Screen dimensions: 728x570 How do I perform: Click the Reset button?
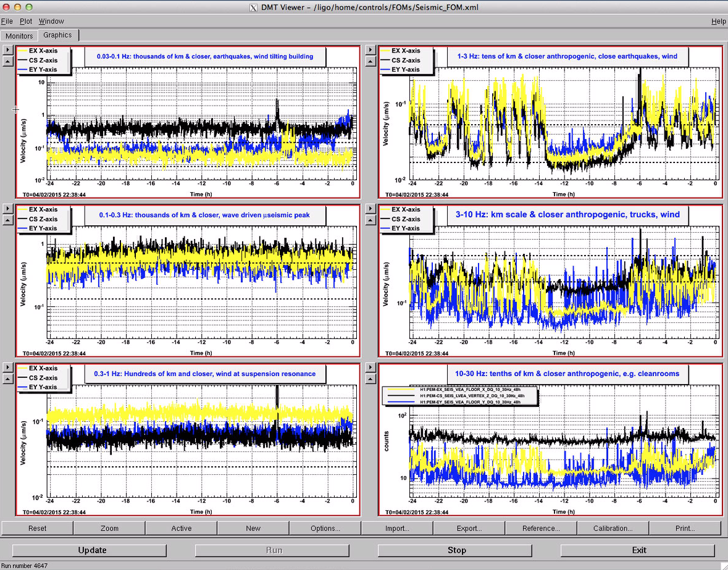click(x=37, y=528)
